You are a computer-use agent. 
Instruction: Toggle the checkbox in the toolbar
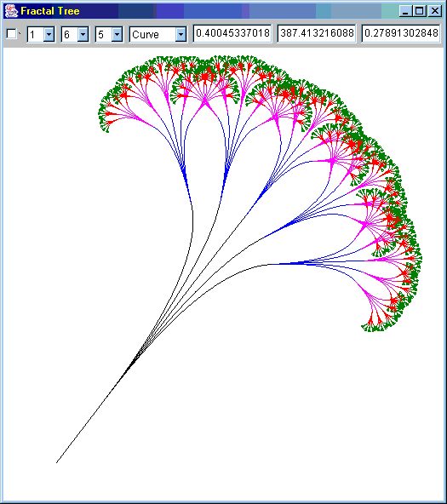12,33
